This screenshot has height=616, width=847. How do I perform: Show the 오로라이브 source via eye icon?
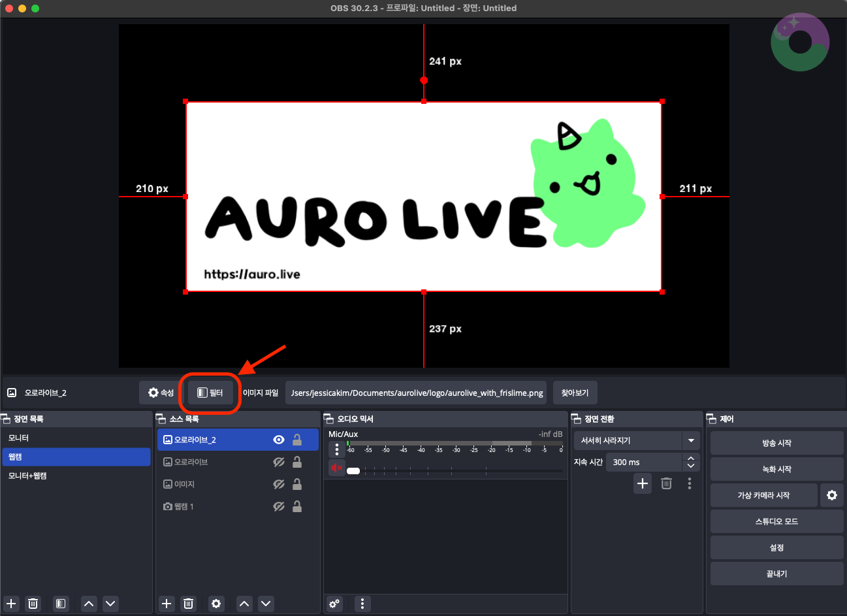279,462
